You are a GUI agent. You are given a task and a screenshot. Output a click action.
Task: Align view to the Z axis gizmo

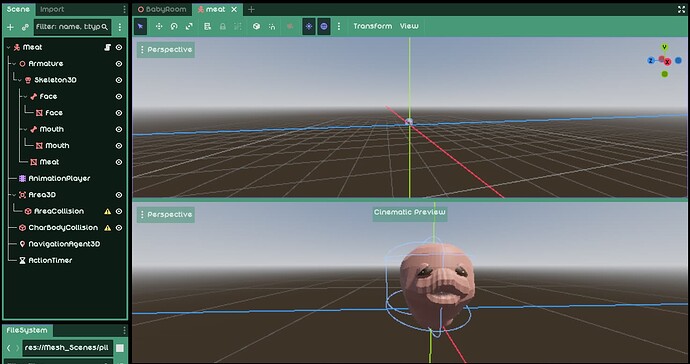tap(651, 60)
